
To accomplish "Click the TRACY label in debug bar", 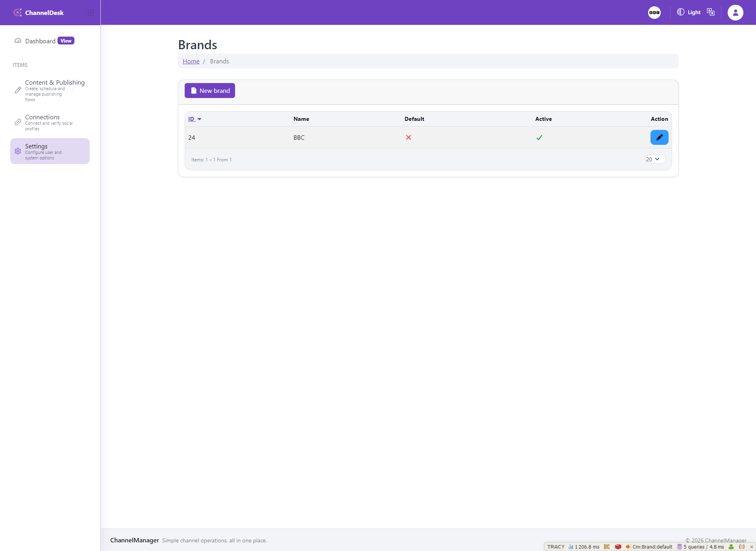I will [556, 547].
